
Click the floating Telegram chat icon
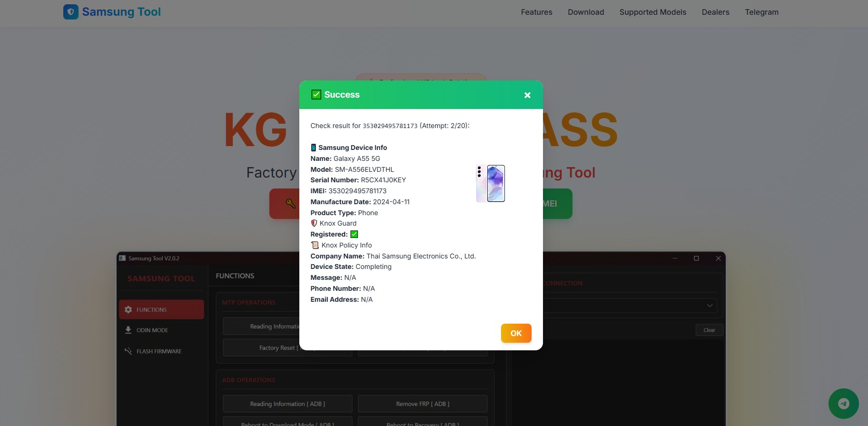click(x=843, y=404)
